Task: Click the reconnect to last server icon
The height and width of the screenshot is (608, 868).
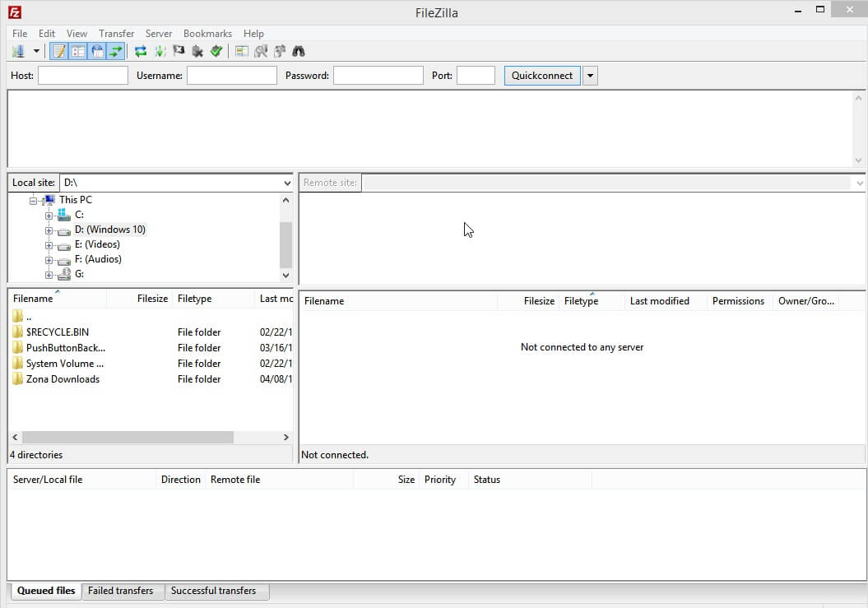Action: pos(216,52)
